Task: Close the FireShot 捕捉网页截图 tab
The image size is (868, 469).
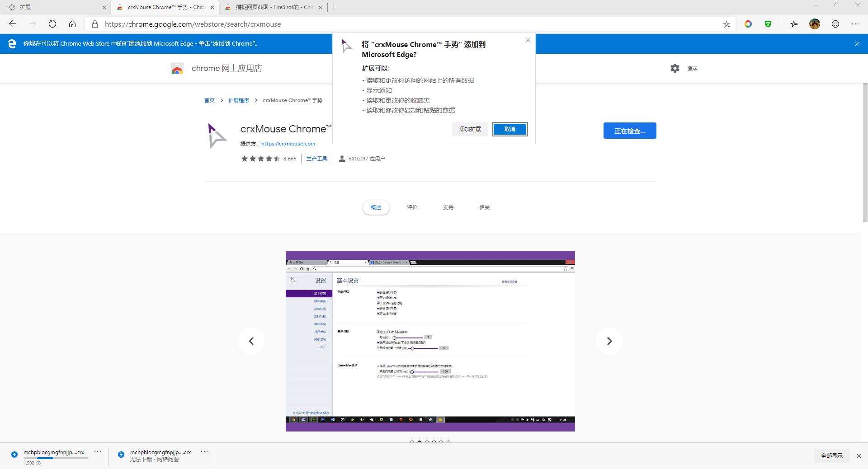Action: (x=321, y=7)
